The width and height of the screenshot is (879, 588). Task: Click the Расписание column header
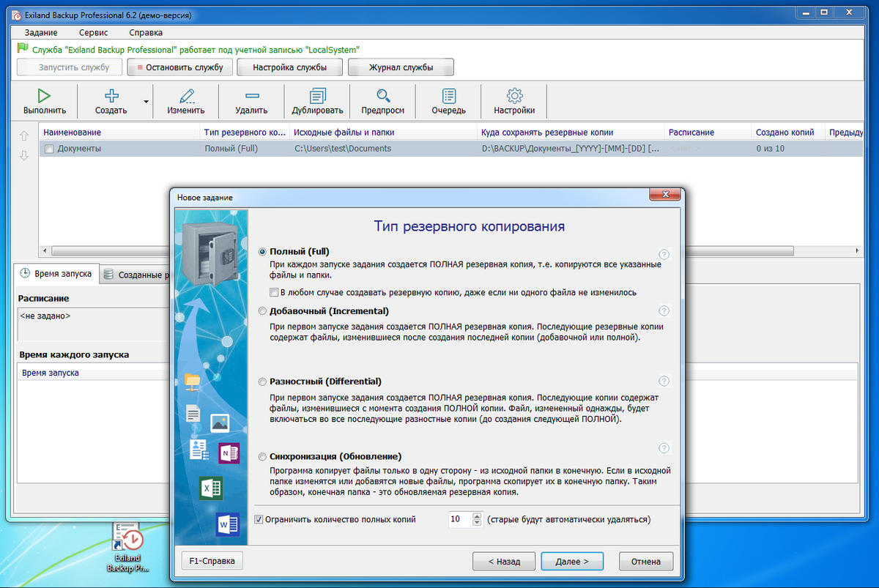[x=708, y=133]
